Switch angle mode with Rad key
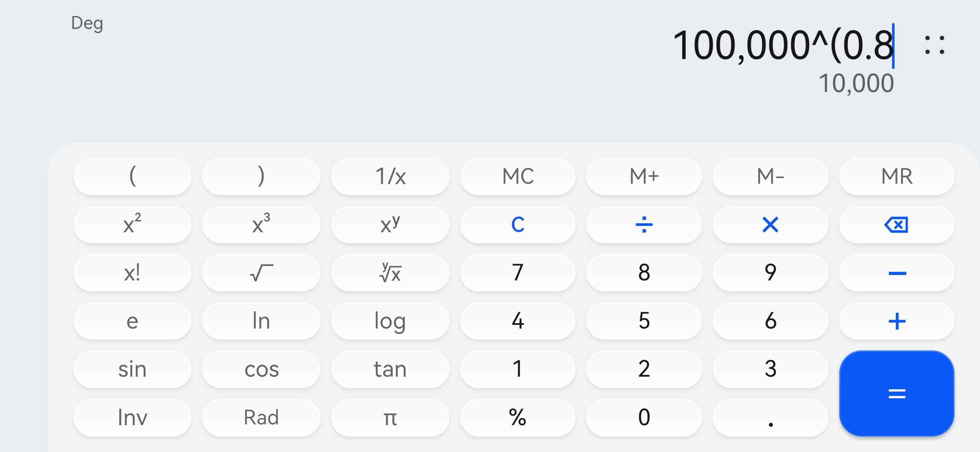The width and height of the screenshot is (980, 452). point(261,417)
